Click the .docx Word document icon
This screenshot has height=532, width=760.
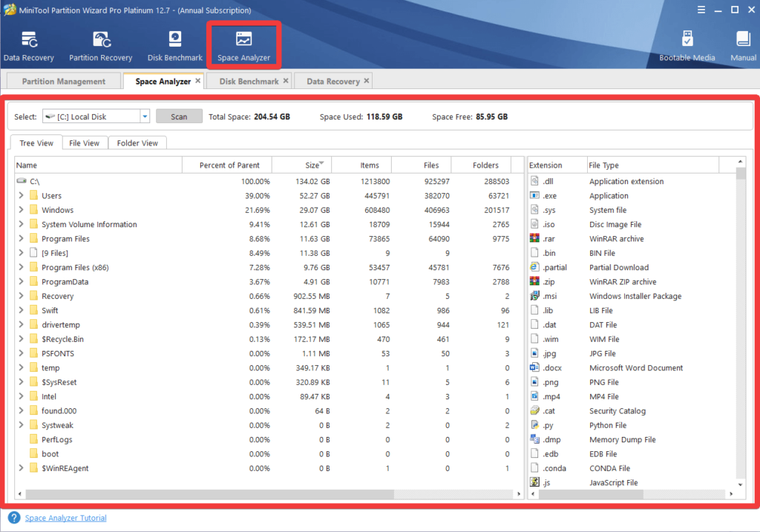tap(534, 368)
